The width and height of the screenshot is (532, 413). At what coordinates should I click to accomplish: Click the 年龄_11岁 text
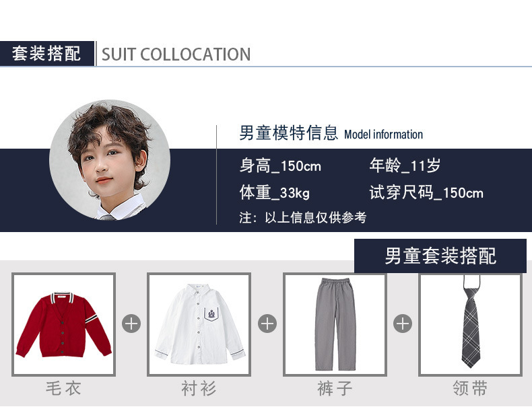[405, 166]
